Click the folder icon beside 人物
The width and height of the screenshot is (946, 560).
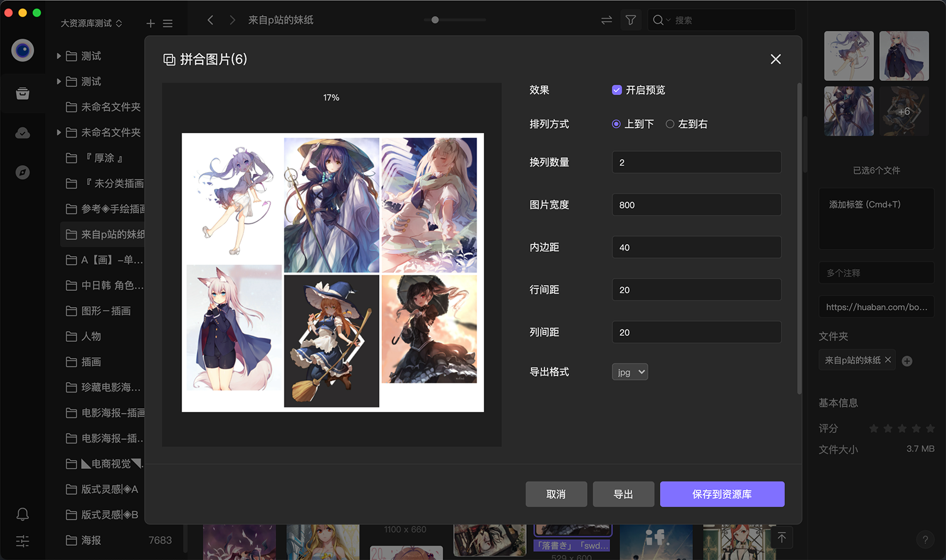tap(72, 336)
